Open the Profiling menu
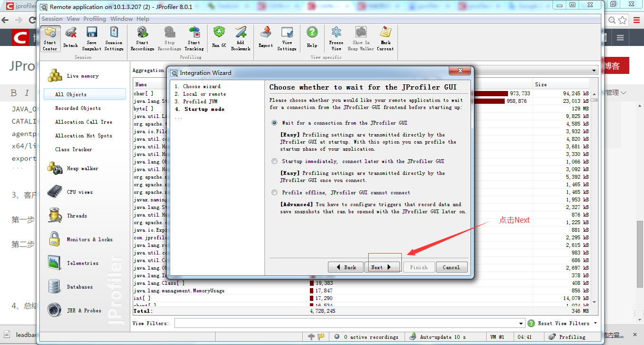Viewport: 644px width, 345px height. [95, 19]
